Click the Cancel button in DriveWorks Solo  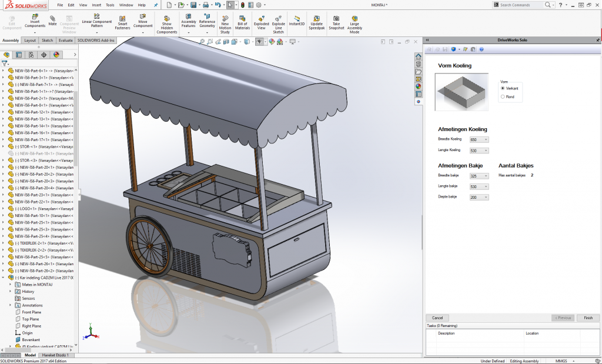[437, 318]
